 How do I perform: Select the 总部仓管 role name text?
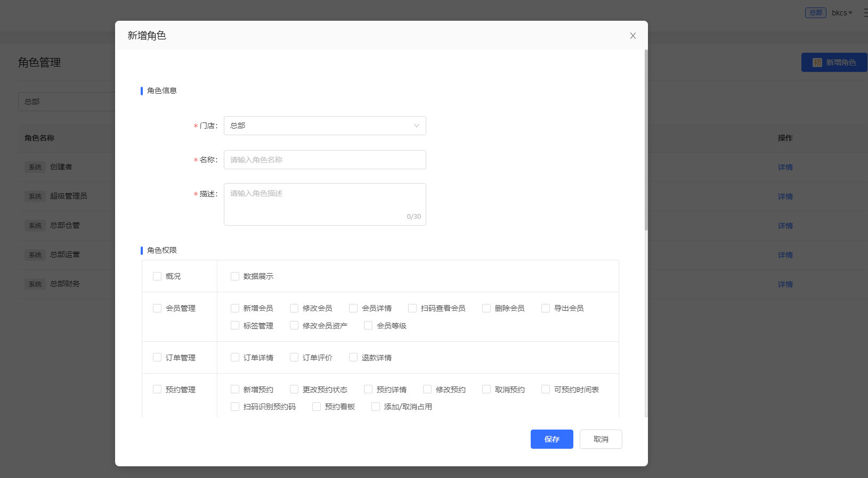(x=65, y=225)
